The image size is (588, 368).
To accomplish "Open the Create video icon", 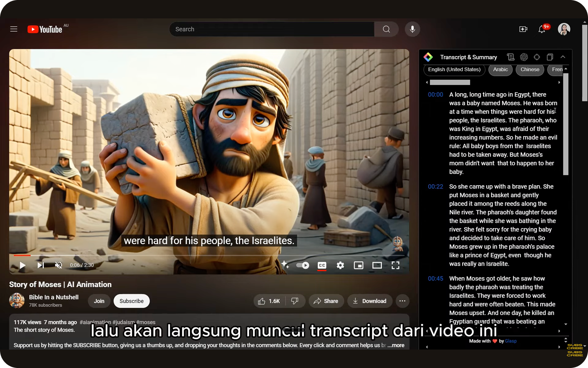I will point(523,29).
